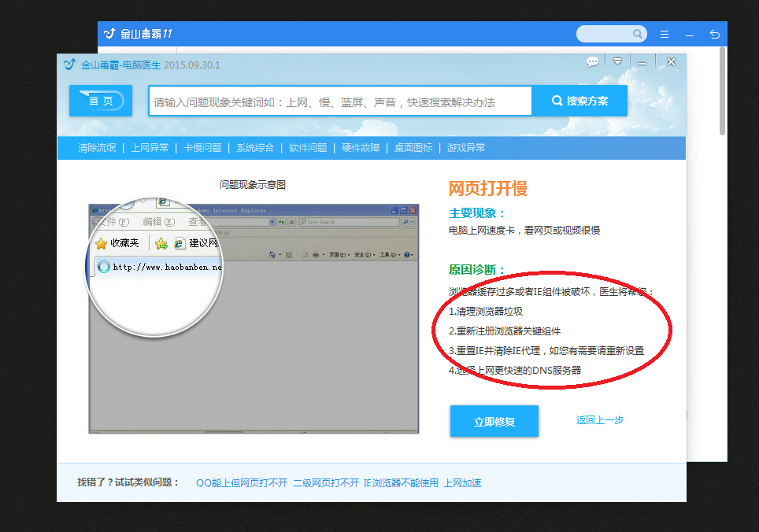Click the text 4.选择上网更快速的DNS服务器
The width and height of the screenshot is (759, 532).
(515, 371)
